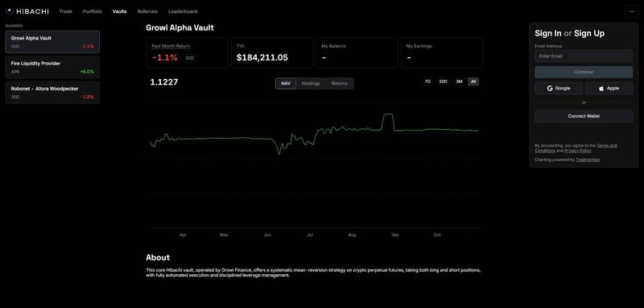Viewport: 644px width, 308px height.
Task: Click the Aug label on chart axis
Action: 352,235
